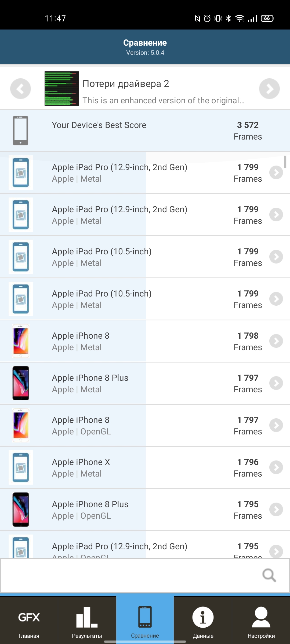Click the device search input field
Viewport: 290px width, 644px height.
click(x=129, y=575)
